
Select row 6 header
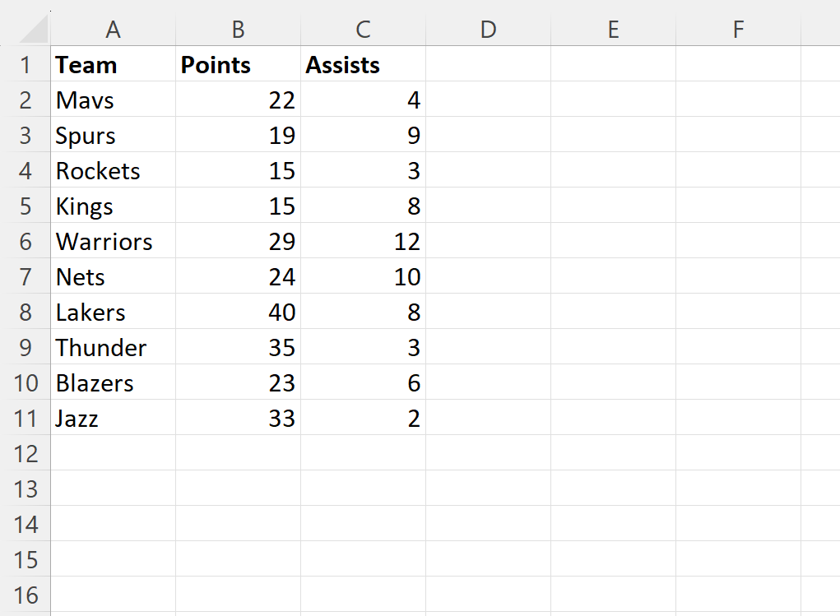26,242
